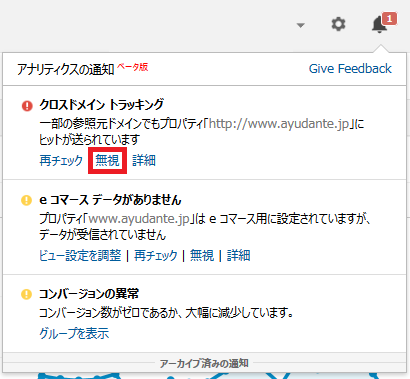Open 詳細 for e コマース notification
The image size is (410, 379).
point(239,255)
